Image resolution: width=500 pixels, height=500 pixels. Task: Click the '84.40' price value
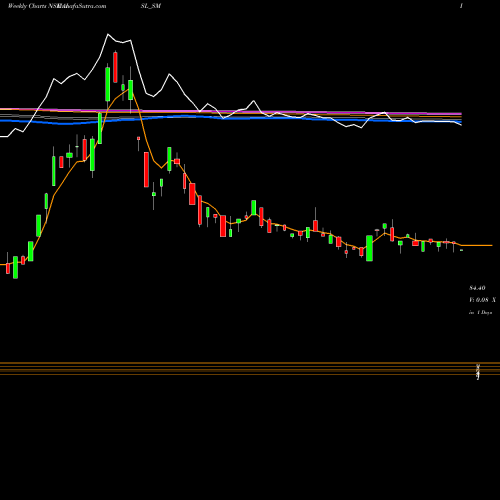pos(477,288)
